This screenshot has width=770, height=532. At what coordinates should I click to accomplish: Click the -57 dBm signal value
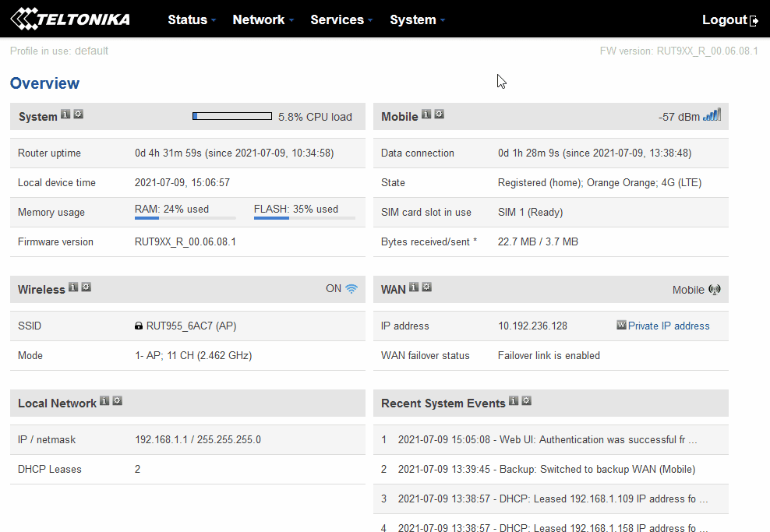pos(679,117)
